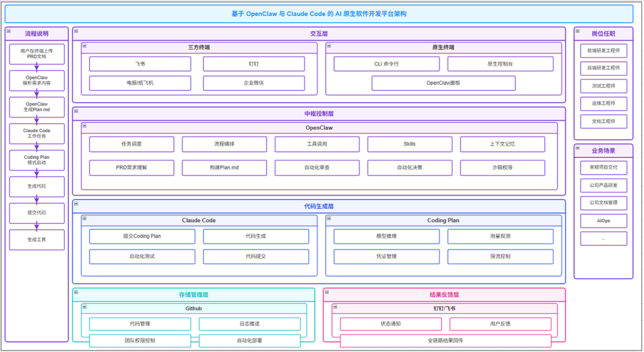Select the 代码生成 box
This screenshot has width=644, height=352.
click(x=256, y=236)
